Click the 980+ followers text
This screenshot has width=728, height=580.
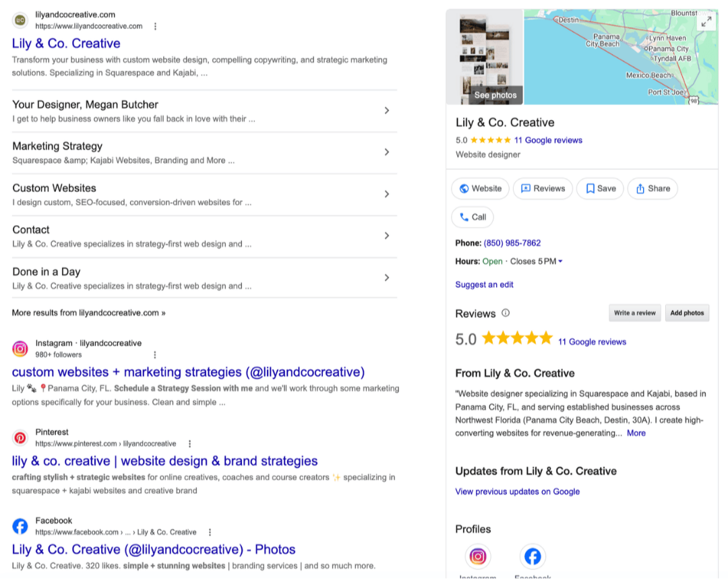pyautogui.click(x=59, y=355)
